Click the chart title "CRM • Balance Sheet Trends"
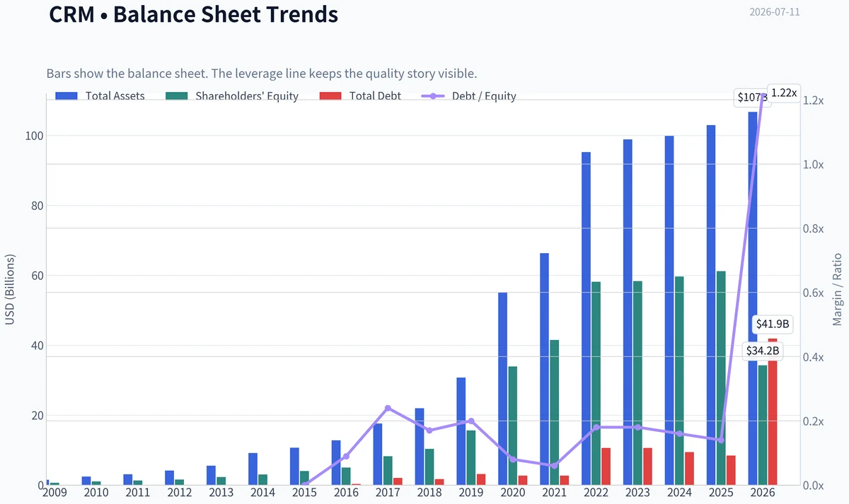 193,14
